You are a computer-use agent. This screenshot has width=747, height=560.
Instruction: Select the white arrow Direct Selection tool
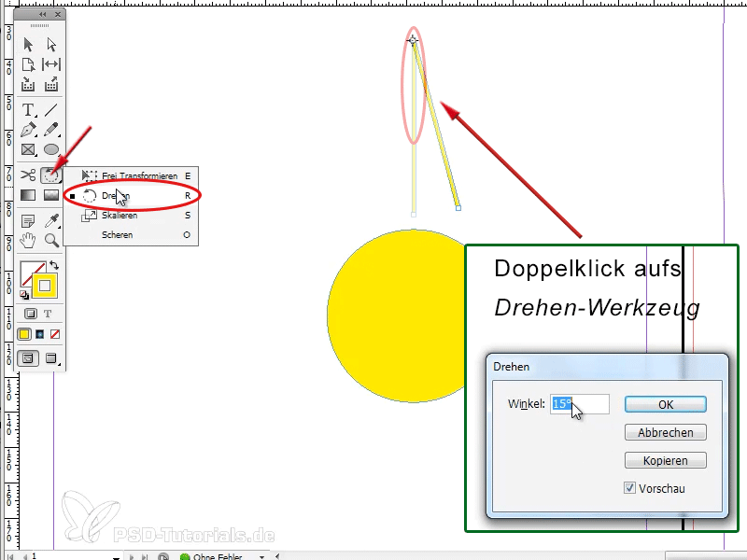51,45
